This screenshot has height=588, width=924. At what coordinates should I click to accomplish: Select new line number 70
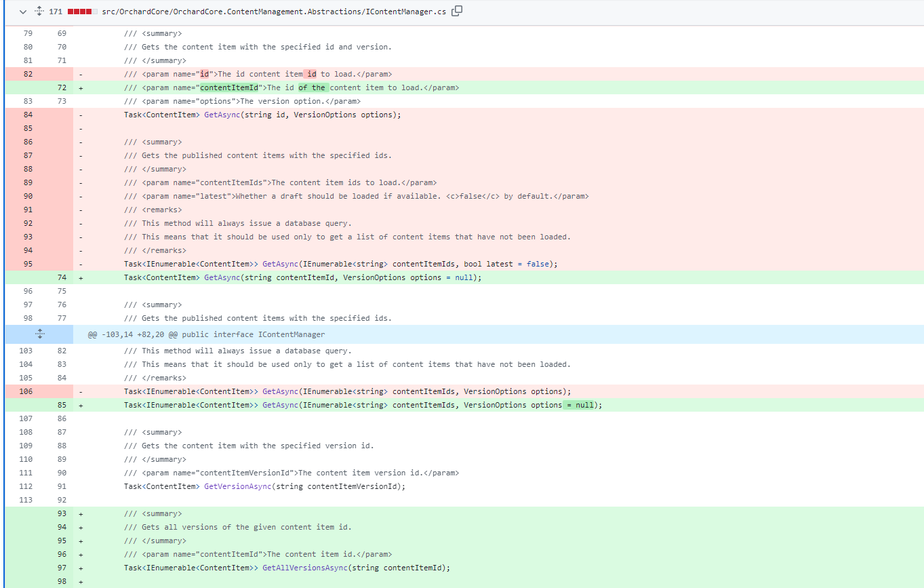coord(62,47)
